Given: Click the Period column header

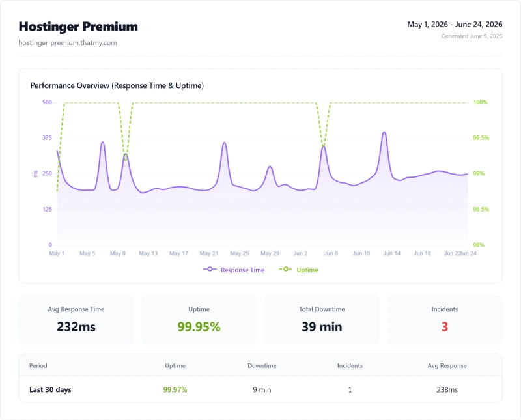Looking at the screenshot, I should (38, 365).
